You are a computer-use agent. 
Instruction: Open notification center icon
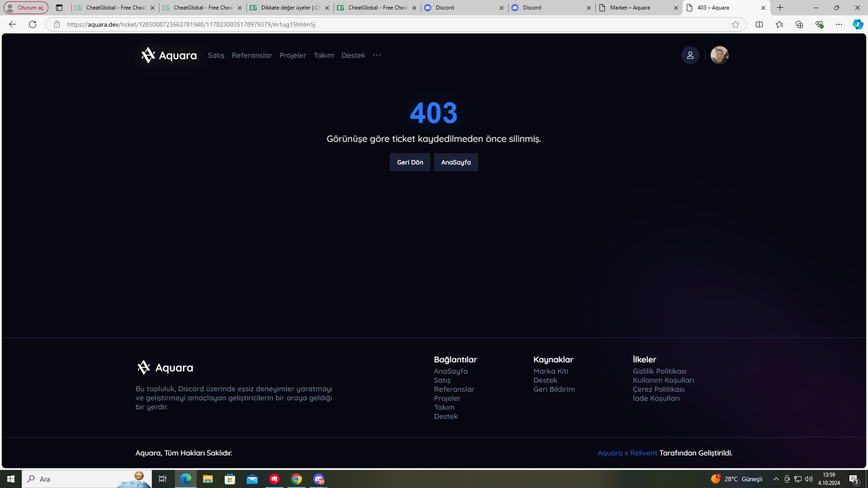coord(854,479)
